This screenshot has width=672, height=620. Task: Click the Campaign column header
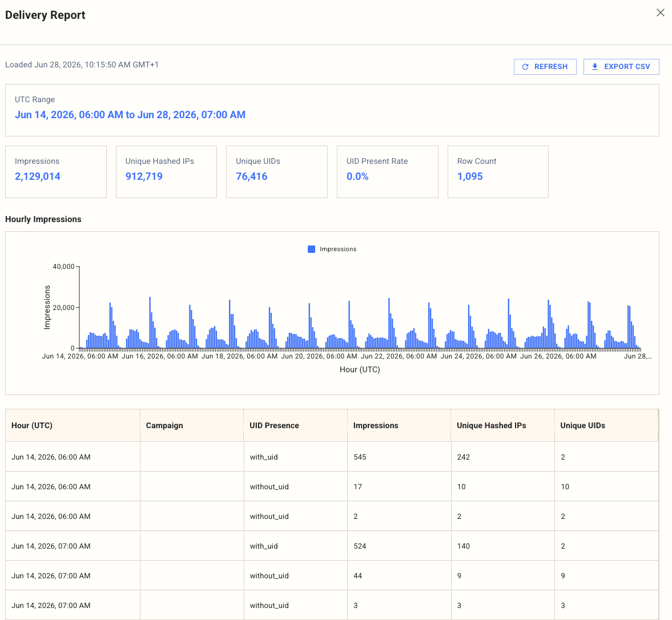[192, 425]
